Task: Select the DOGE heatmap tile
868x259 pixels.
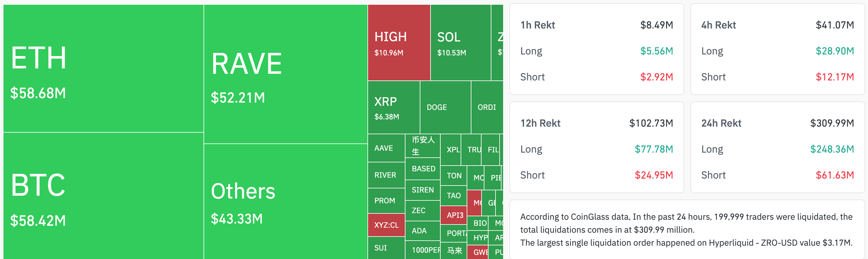Action: point(445,107)
